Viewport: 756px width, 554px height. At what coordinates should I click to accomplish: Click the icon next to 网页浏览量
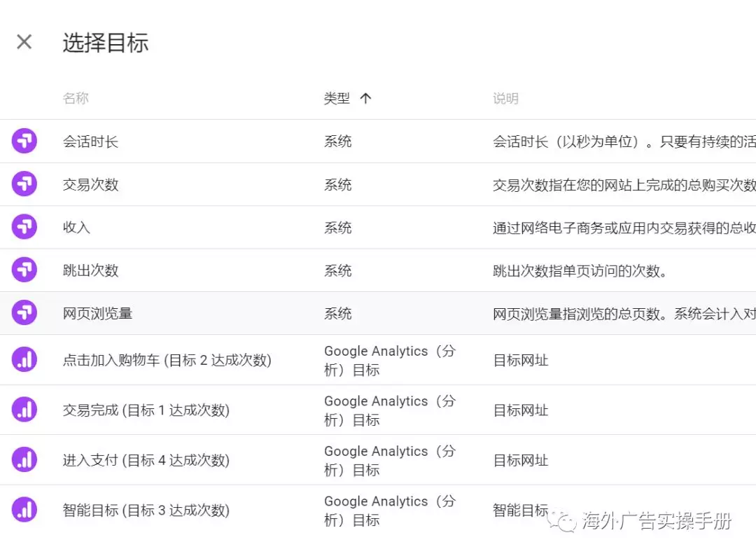tap(24, 313)
